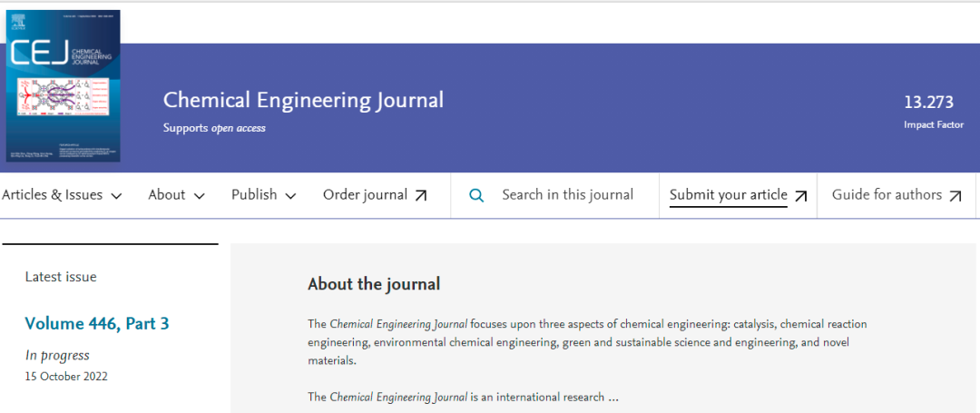Expand the Publish menu chevron

pyautogui.click(x=291, y=196)
